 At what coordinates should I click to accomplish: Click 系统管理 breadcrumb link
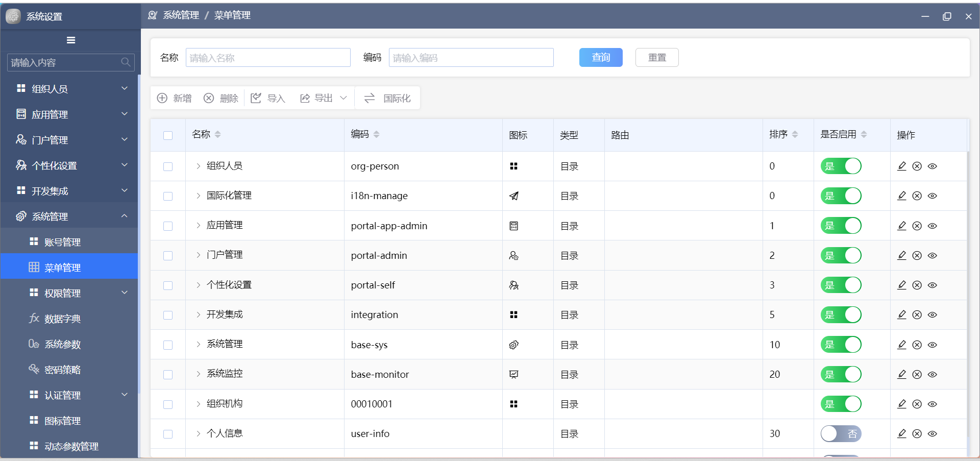[181, 15]
